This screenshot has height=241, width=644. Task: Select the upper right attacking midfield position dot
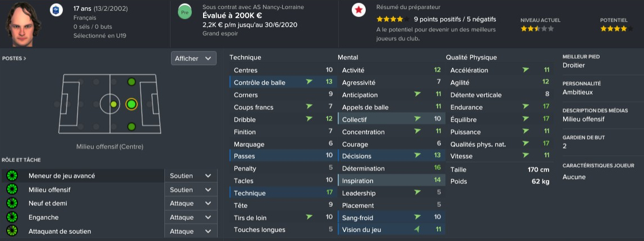click(x=131, y=82)
